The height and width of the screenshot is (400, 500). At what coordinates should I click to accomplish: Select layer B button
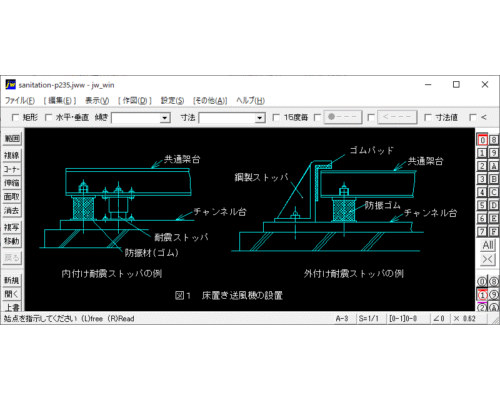494,179
